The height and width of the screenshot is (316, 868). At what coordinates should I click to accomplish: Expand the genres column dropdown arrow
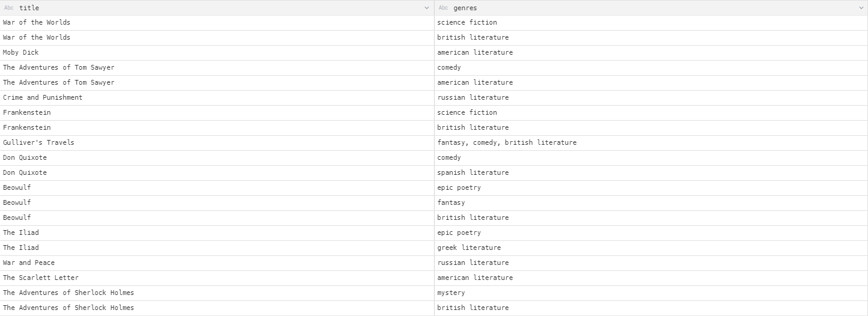click(x=861, y=8)
